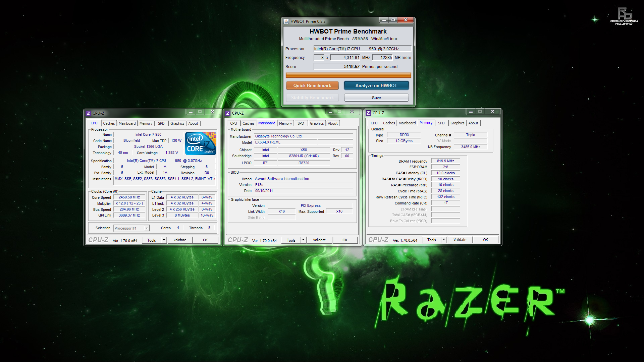Minimize the HWBOT Prime window

[384, 20]
